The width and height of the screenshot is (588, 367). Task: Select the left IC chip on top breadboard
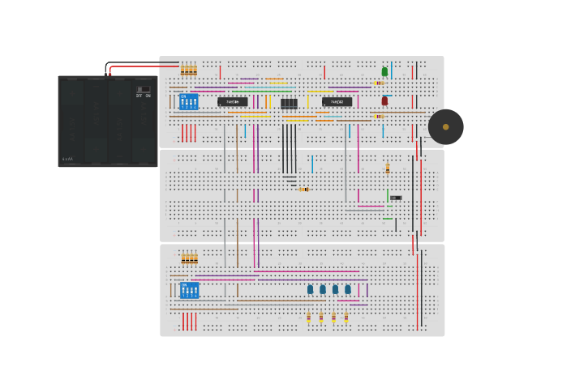coord(233,102)
